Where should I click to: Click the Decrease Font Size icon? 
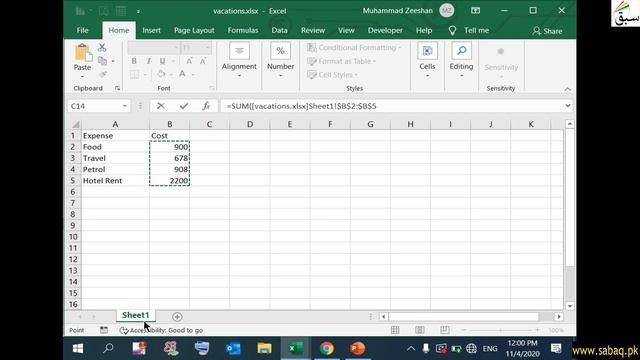(203, 61)
